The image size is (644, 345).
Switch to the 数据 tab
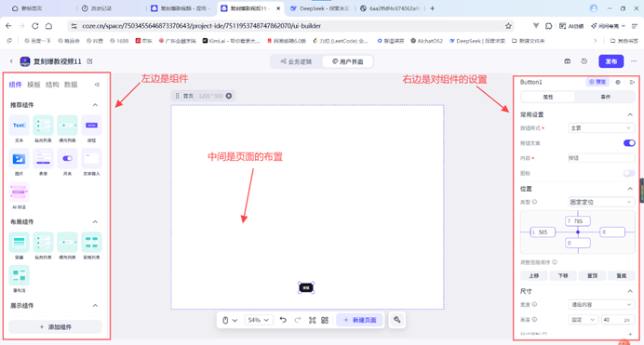71,85
